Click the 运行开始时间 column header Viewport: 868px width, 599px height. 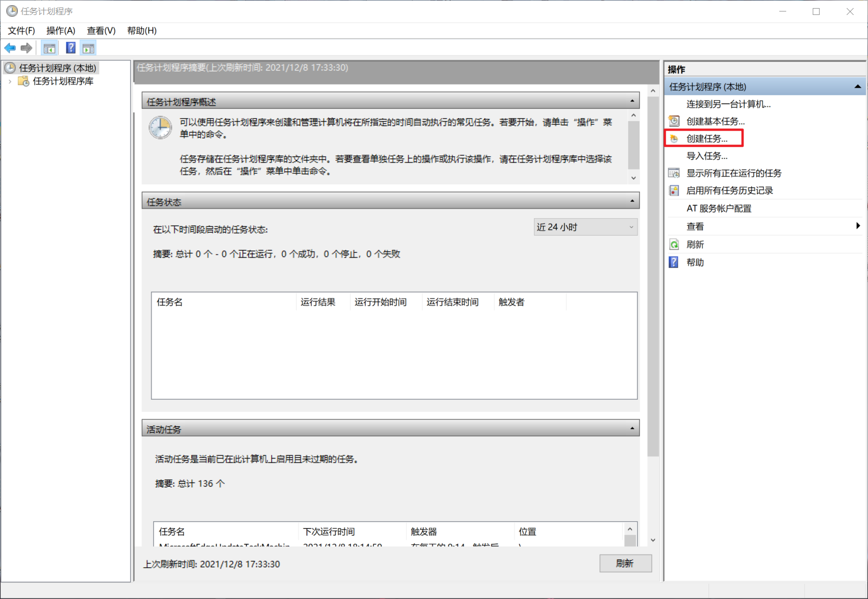[386, 302]
